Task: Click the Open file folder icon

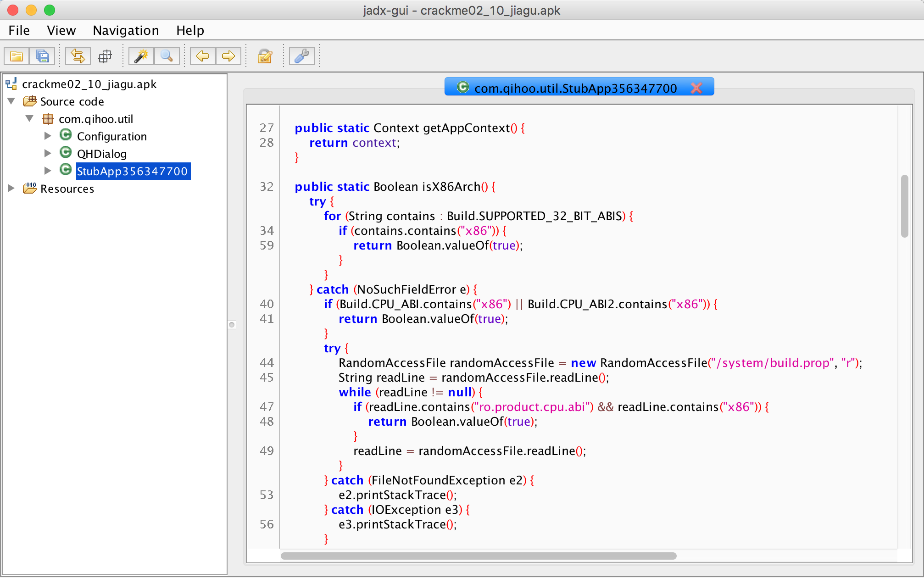Action: point(17,56)
